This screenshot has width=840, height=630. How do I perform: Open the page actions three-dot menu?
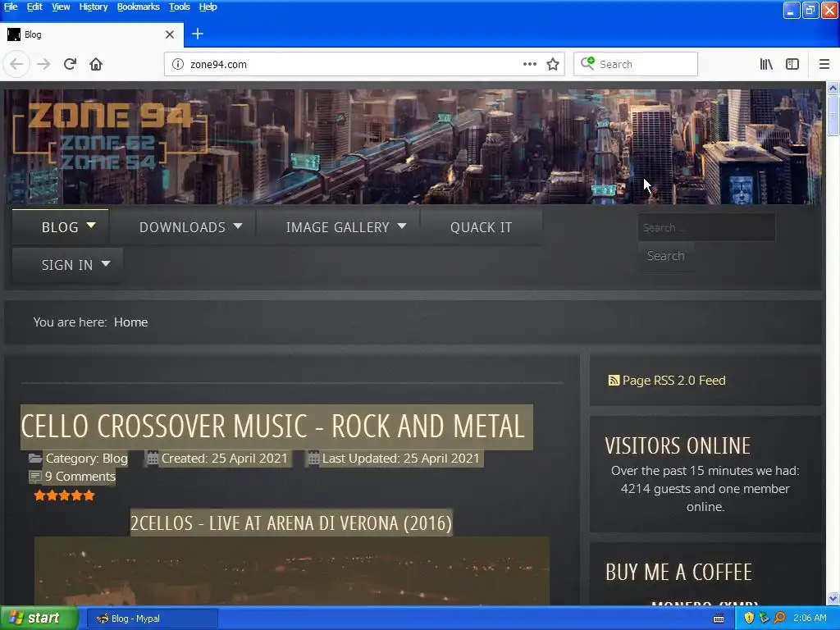tap(529, 64)
